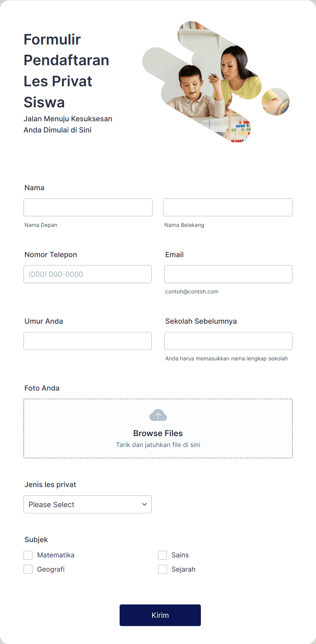Screen dimensions: 316x644
Task: Focus the Nama Depan input field
Action: click(88, 207)
